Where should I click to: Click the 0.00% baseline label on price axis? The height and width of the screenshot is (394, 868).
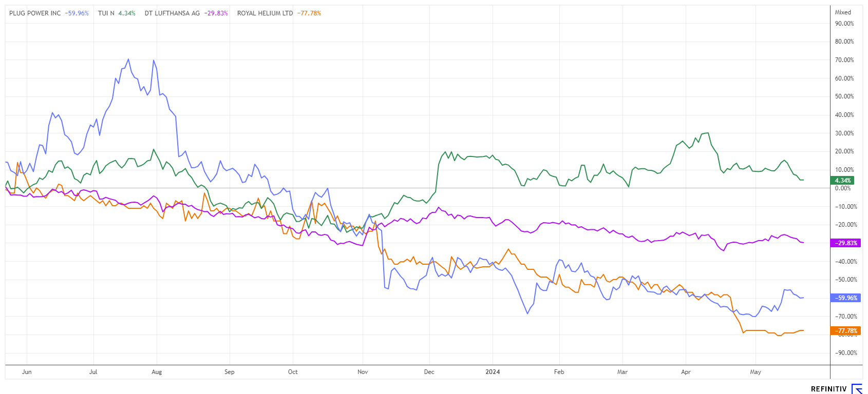[843, 188]
